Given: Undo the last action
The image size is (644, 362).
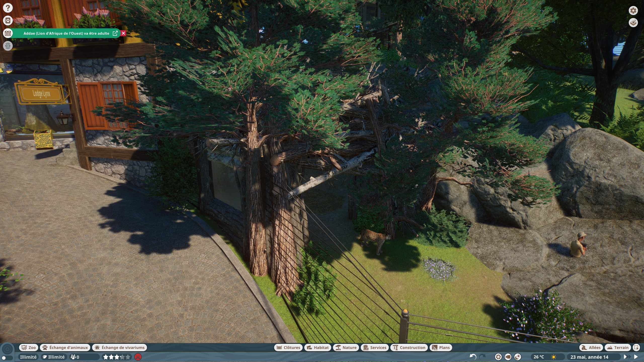Looking at the screenshot, I should click(473, 357).
